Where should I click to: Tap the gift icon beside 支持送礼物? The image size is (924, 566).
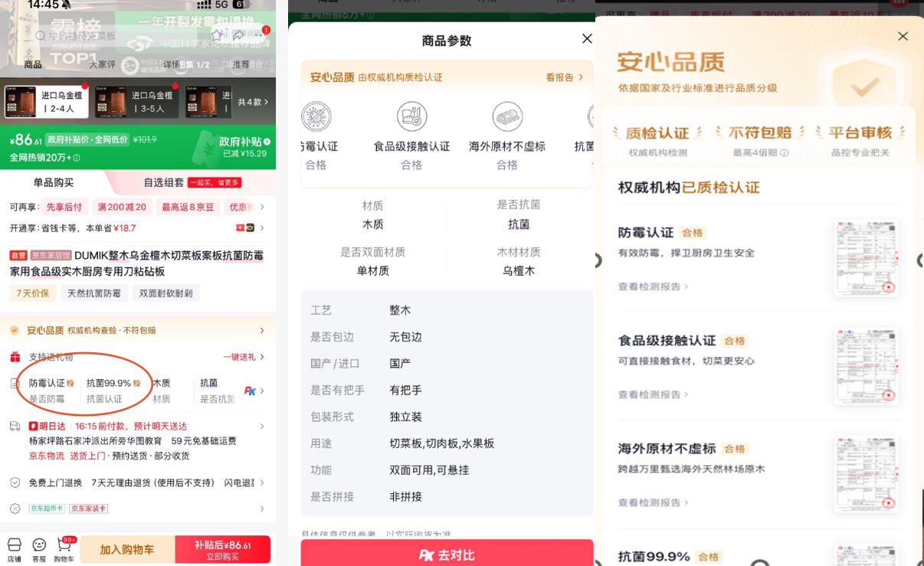pyautogui.click(x=15, y=357)
